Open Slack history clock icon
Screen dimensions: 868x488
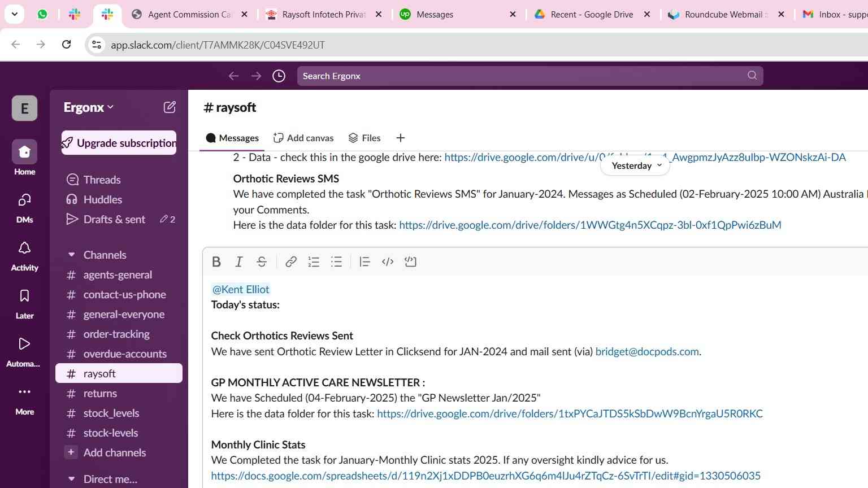click(279, 76)
